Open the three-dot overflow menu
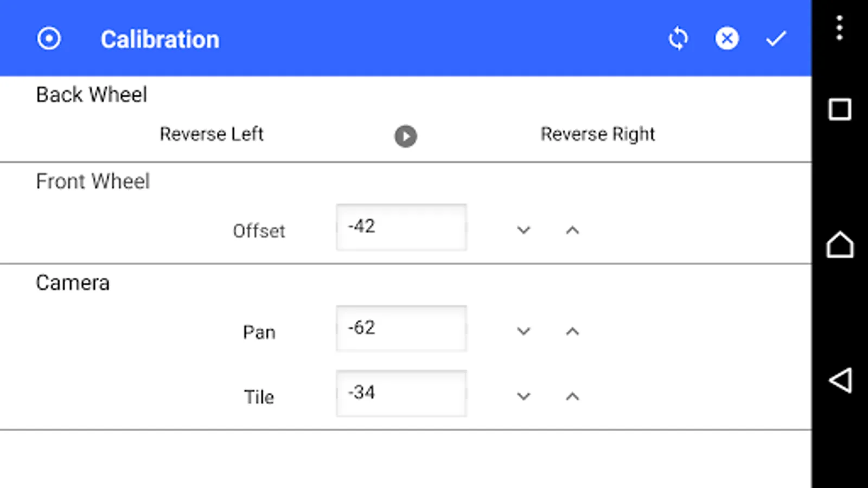This screenshot has height=488, width=868. click(839, 28)
